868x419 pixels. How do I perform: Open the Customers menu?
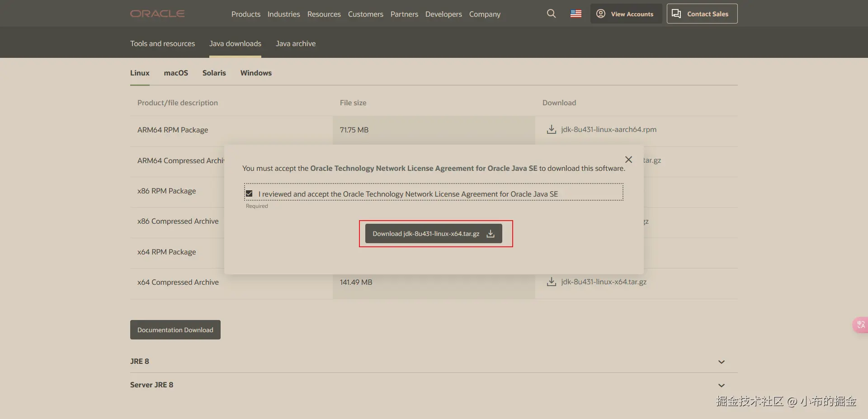pos(366,14)
